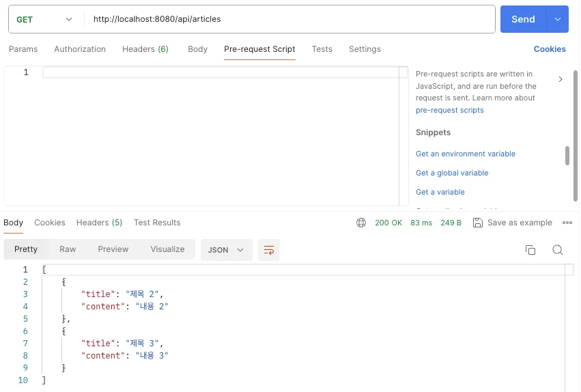Collapse the snippets panel with chevron arrow

tap(561, 79)
